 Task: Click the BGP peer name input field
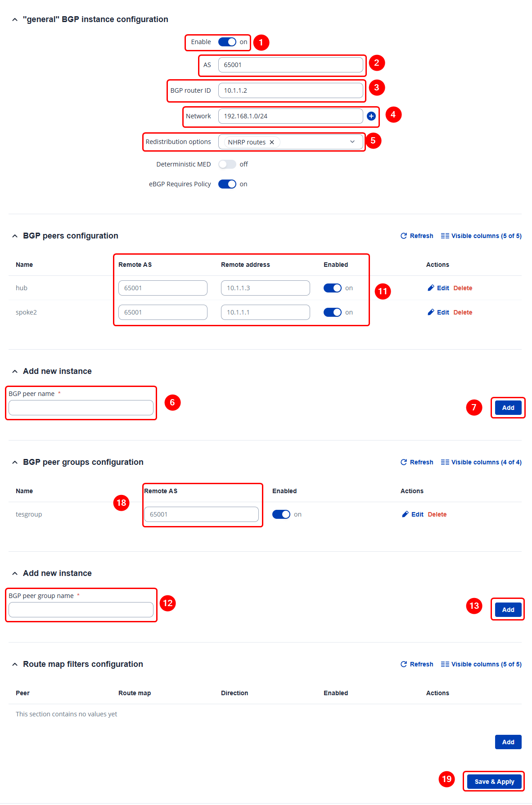[x=81, y=408]
